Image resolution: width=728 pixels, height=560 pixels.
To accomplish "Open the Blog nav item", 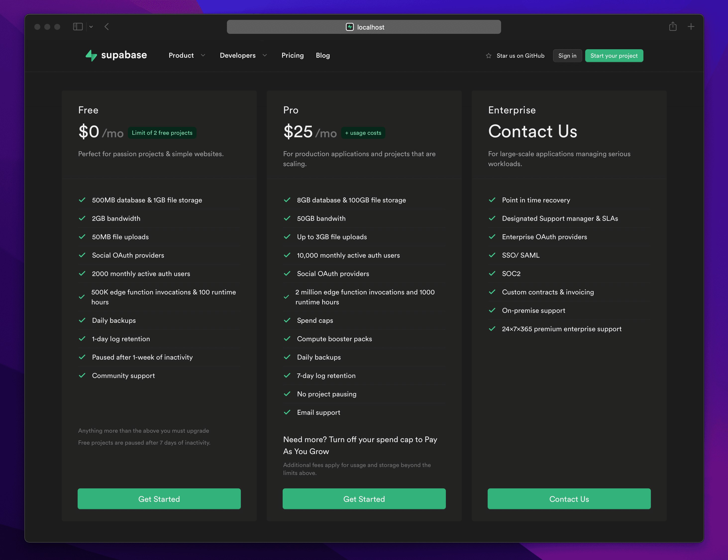I will 322,55.
